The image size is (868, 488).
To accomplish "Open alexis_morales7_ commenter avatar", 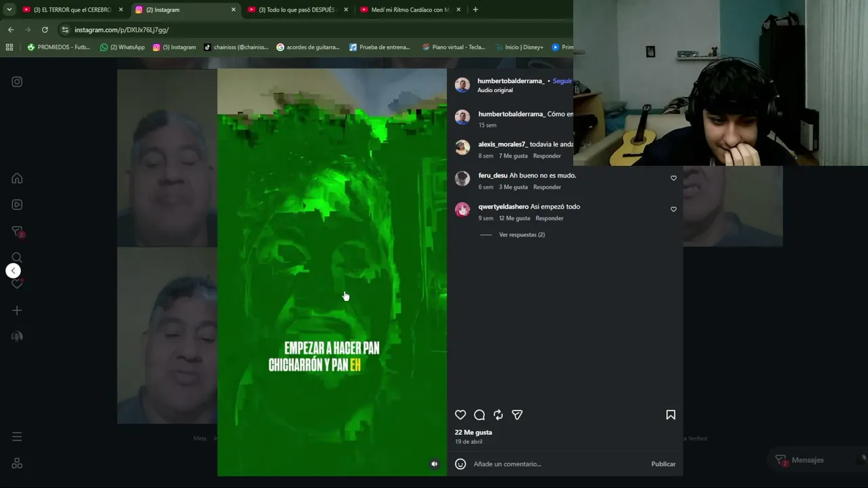I will [462, 147].
